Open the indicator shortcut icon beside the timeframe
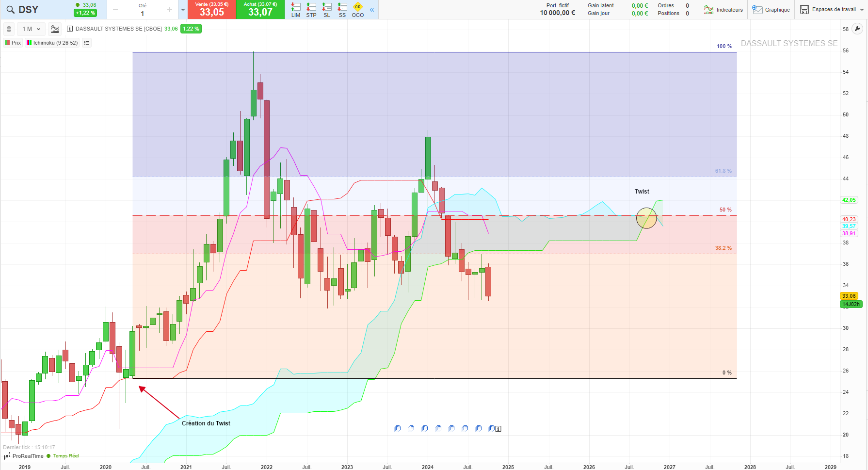The image size is (868, 470). [x=55, y=29]
